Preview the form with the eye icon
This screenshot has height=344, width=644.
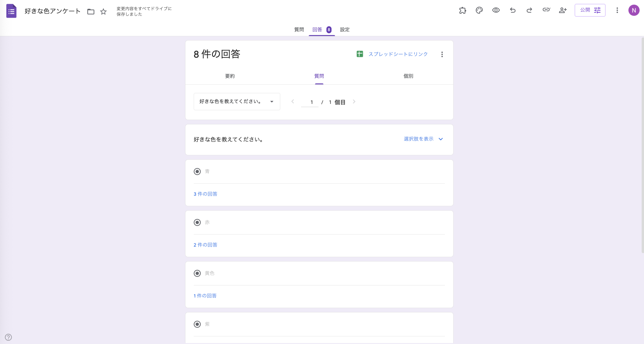pos(496,10)
